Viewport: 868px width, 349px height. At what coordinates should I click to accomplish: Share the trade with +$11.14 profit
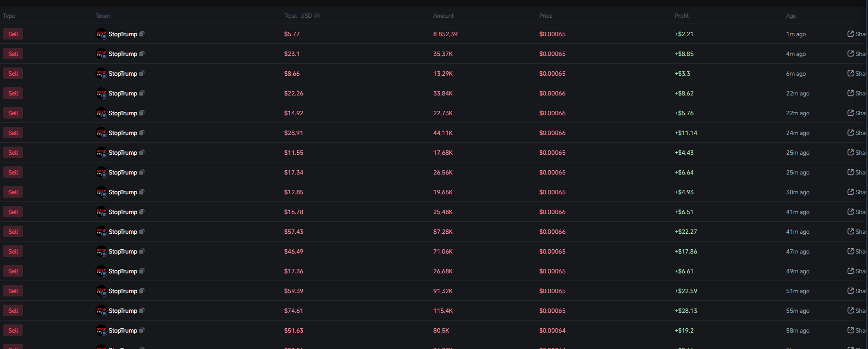(851, 133)
